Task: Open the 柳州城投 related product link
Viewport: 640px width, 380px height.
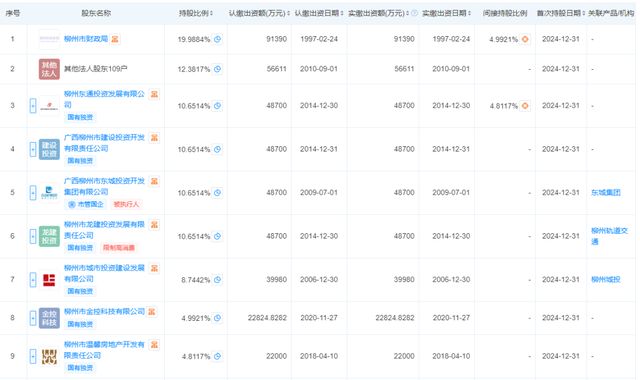Action: tap(606, 280)
